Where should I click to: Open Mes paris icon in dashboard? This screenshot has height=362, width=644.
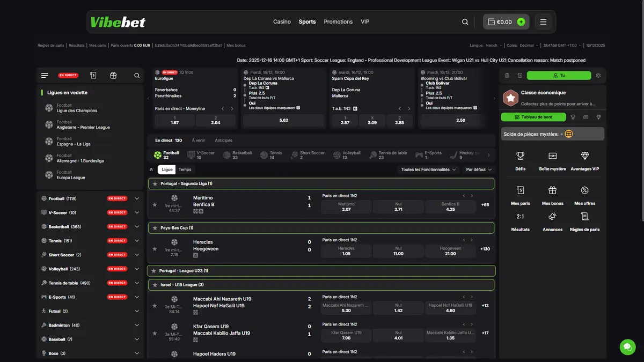(520, 190)
